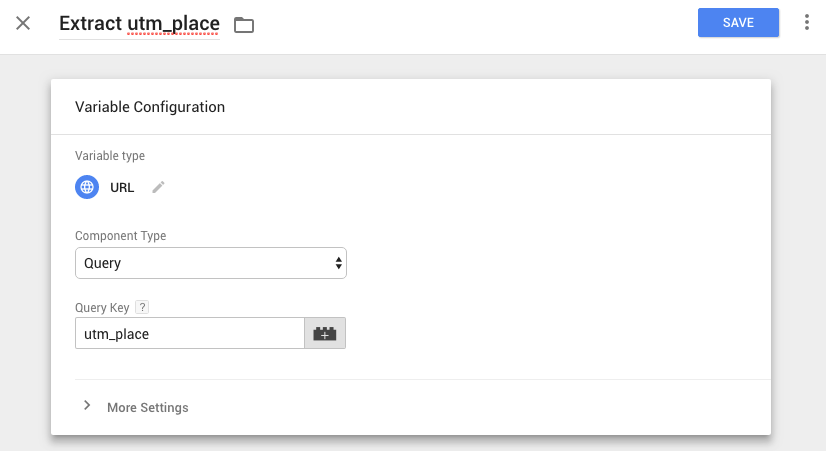826x451 pixels.
Task: Click the variable name Extract utm_place title
Action: (x=139, y=23)
